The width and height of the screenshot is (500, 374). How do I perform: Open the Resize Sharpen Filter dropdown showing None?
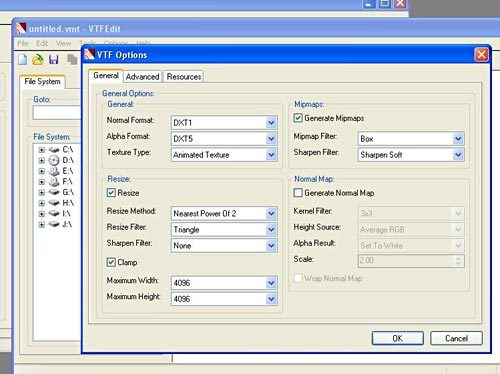(224, 246)
